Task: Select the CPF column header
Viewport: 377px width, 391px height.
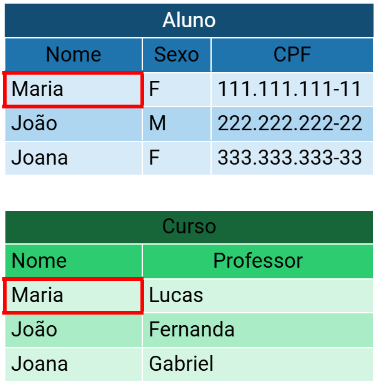Action: [292, 55]
